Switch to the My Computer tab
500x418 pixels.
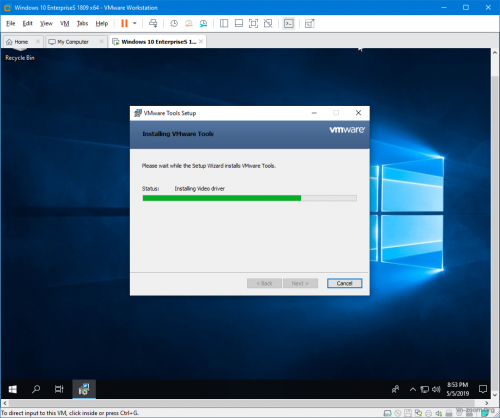tap(73, 42)
